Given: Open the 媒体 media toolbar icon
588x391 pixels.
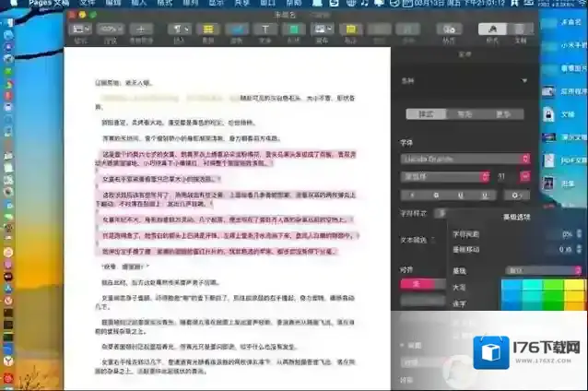Looking at the screenshot, I should (323, 30).
